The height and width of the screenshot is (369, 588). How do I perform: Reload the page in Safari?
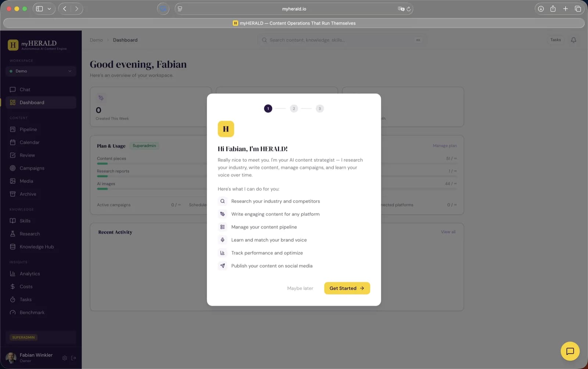408,9
